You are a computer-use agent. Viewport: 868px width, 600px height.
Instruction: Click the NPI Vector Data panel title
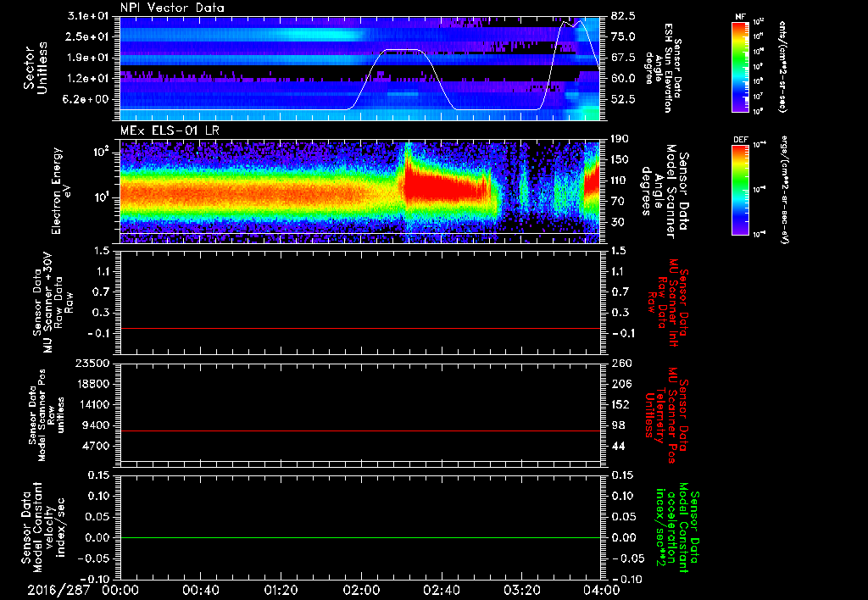pyautogui.click(x=172, y=8)
